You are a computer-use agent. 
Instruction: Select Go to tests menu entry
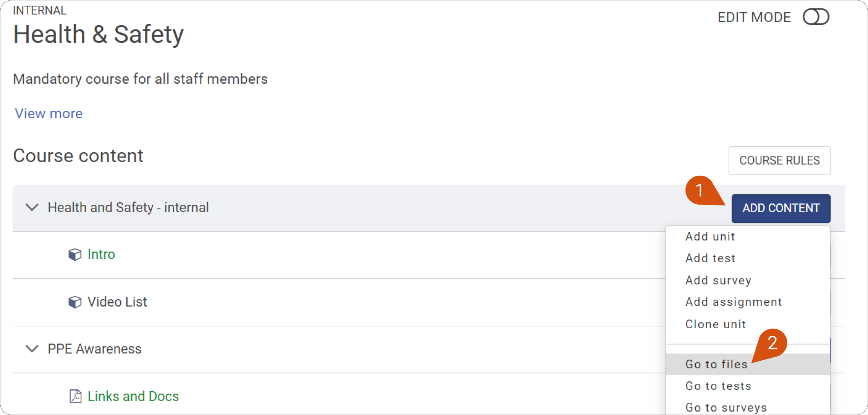(x=748, y=386)
